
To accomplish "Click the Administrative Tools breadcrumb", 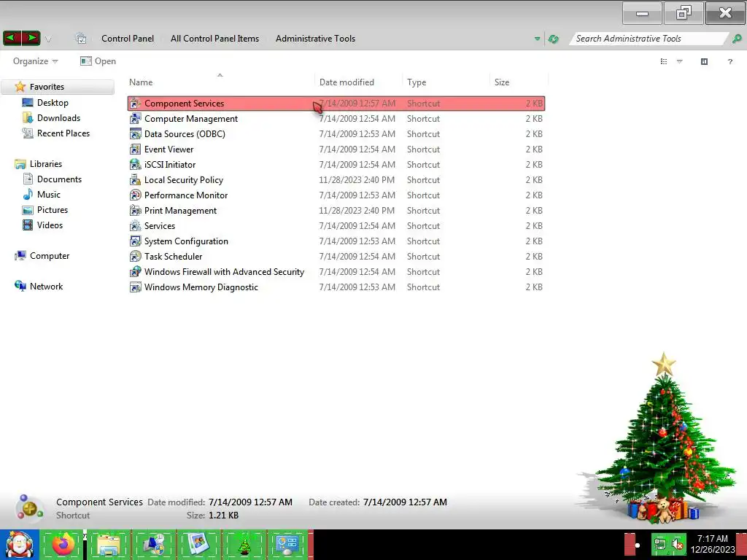I will pos(315,39).
